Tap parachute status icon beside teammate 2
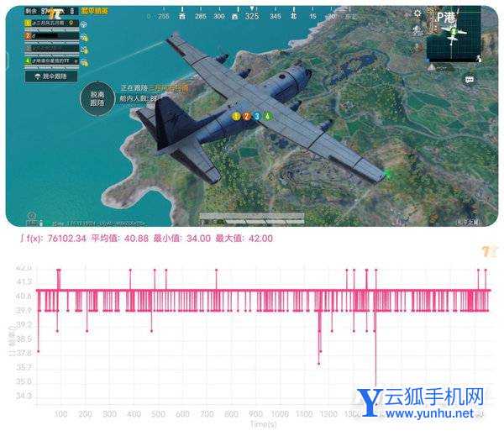504x436 pixels. pos(85,38)
